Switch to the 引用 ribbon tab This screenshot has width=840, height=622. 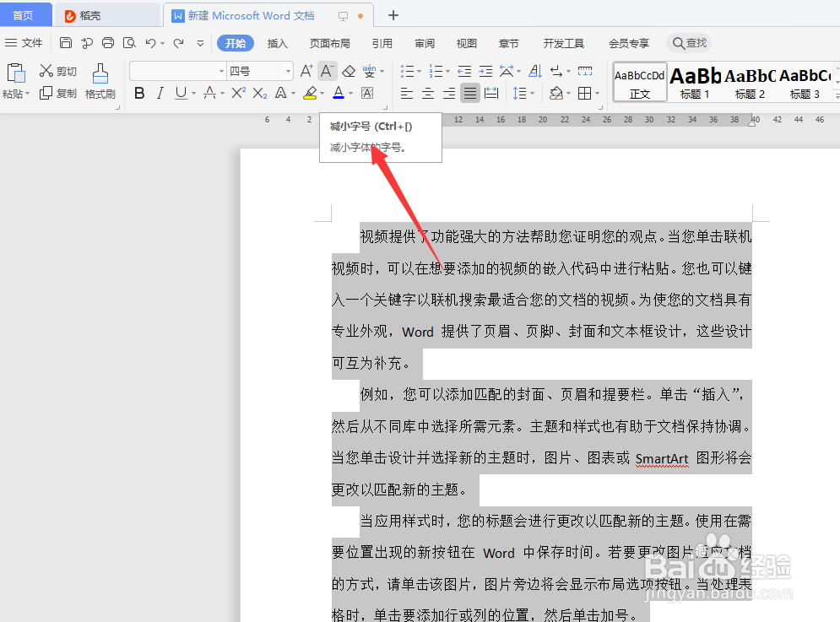pos(382,43)
